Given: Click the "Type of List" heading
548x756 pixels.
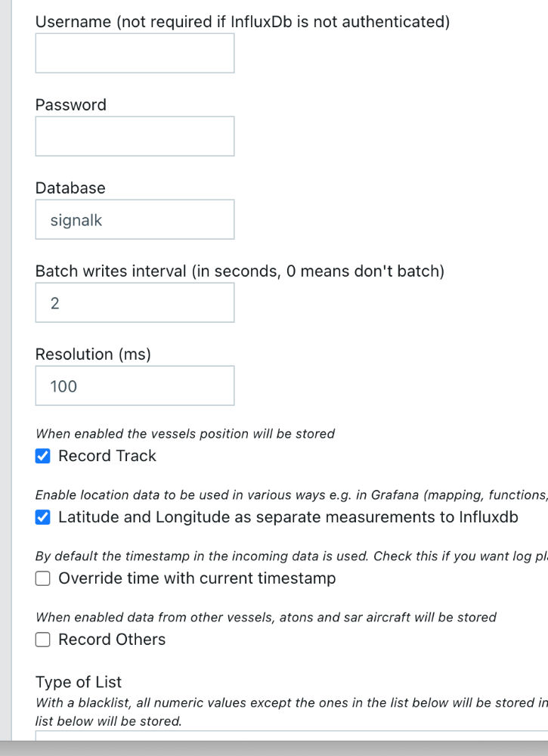Looking at the screenshot, I should point(79,683).
